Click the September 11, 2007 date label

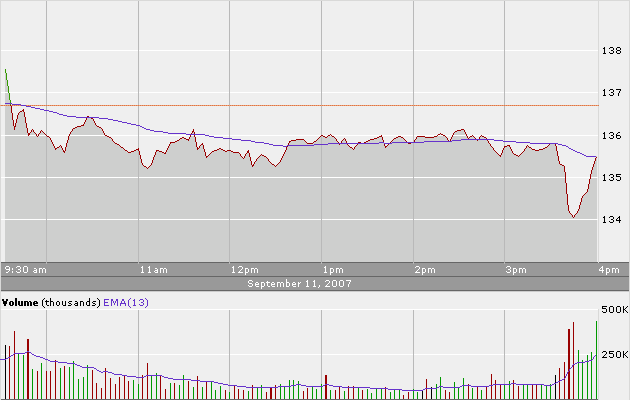(x=299, y=284)
